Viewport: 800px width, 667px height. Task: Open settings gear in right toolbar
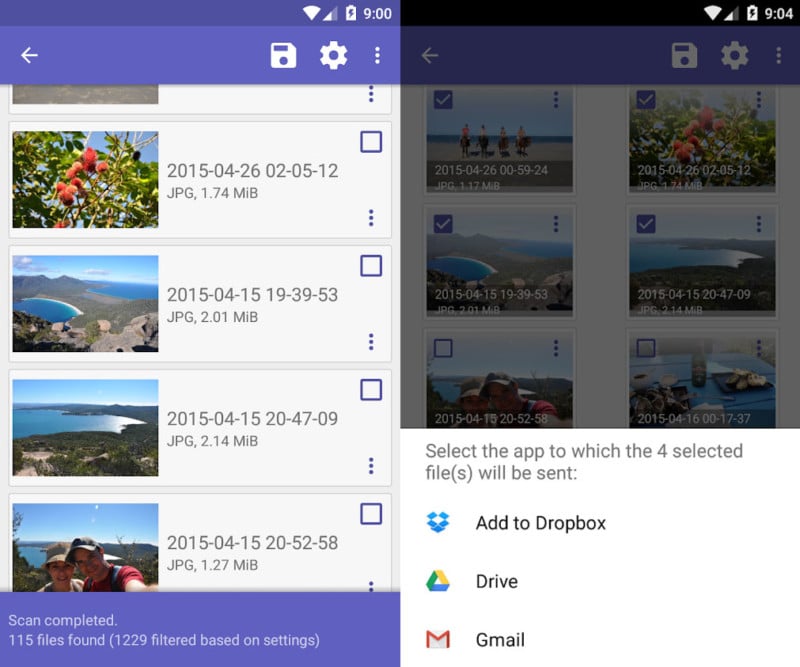(735, 56)
